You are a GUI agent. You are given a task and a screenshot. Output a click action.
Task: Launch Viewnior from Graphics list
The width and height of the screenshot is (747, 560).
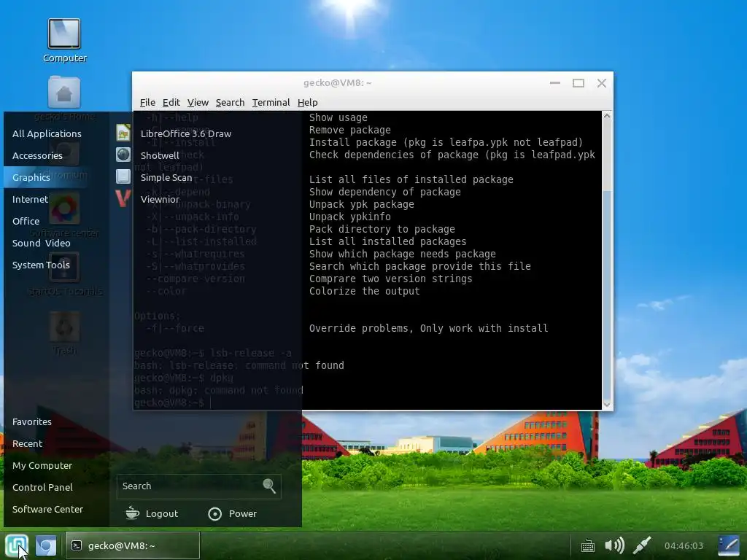[x=160, y=200]
